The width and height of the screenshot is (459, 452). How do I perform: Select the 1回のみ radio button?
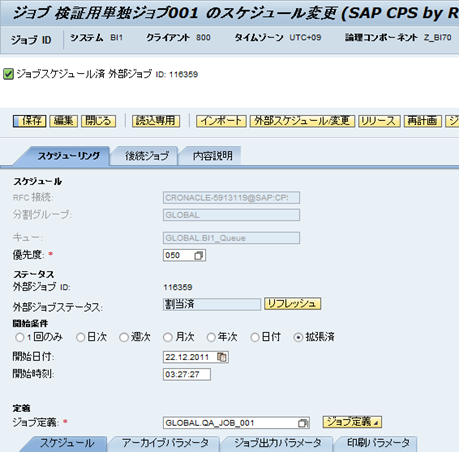tap(20, 337)
